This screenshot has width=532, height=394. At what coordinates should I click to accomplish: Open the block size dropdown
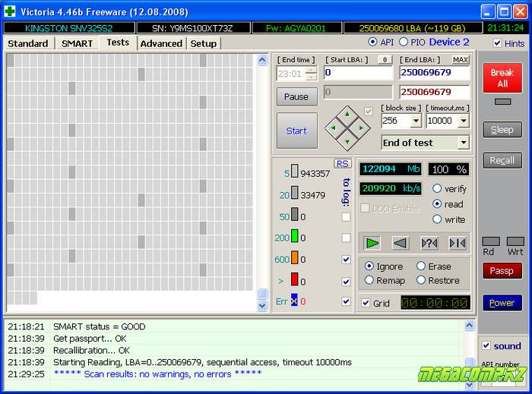[416, 121]
